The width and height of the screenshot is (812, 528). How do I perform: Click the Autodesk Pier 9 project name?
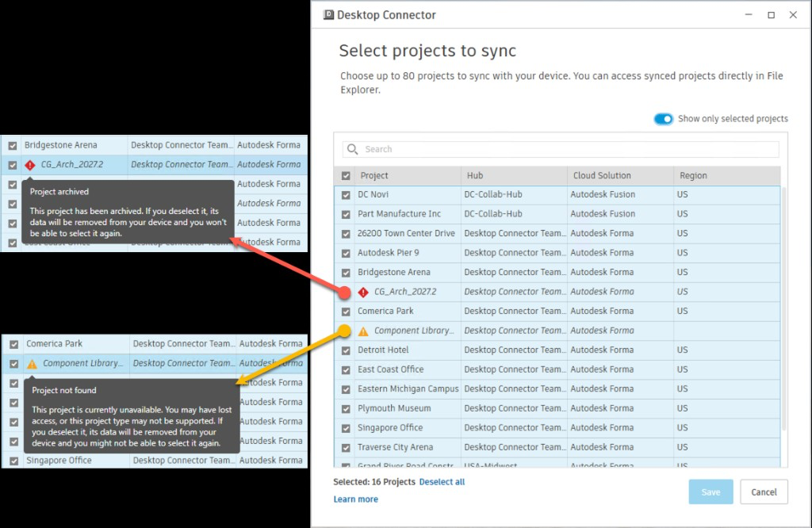point(389,253)
